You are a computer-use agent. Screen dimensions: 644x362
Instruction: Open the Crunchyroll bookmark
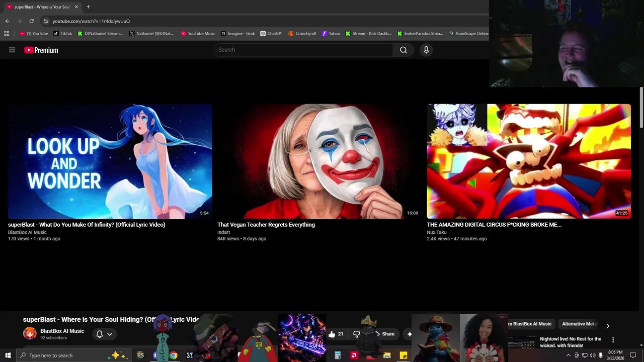pos(302,34)
